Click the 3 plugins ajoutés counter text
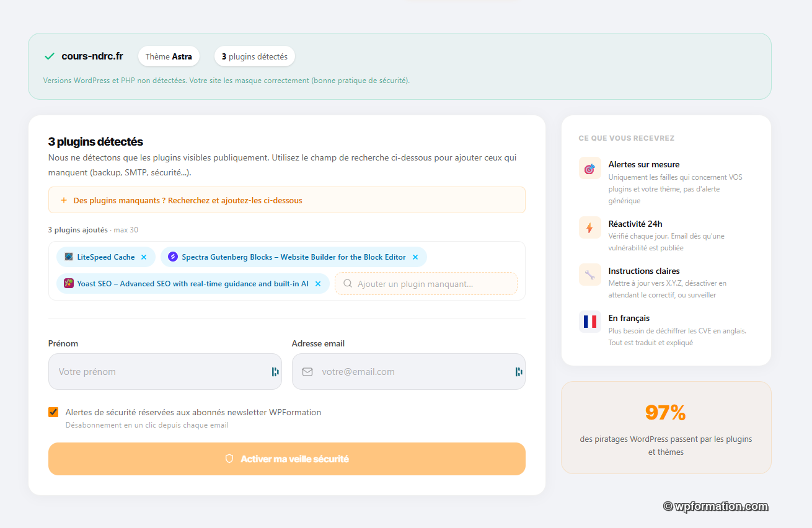The image size is (812, 528). click(78, 230)
